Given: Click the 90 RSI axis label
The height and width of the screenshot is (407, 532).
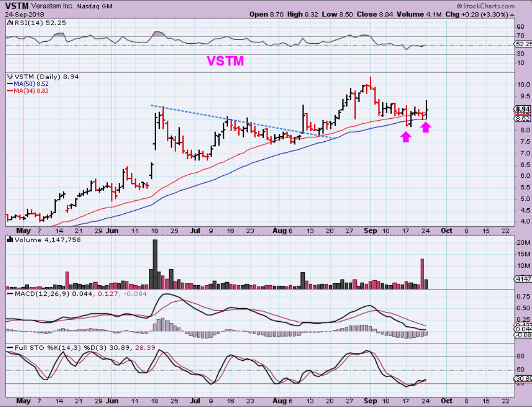Looking at the screenshot, I should click(x=520, y=27).
